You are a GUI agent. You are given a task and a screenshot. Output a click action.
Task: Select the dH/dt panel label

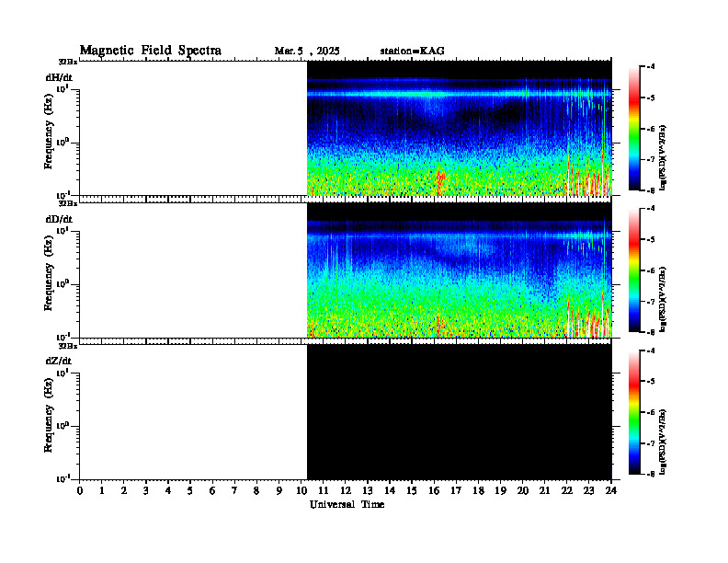coord(59,77)
